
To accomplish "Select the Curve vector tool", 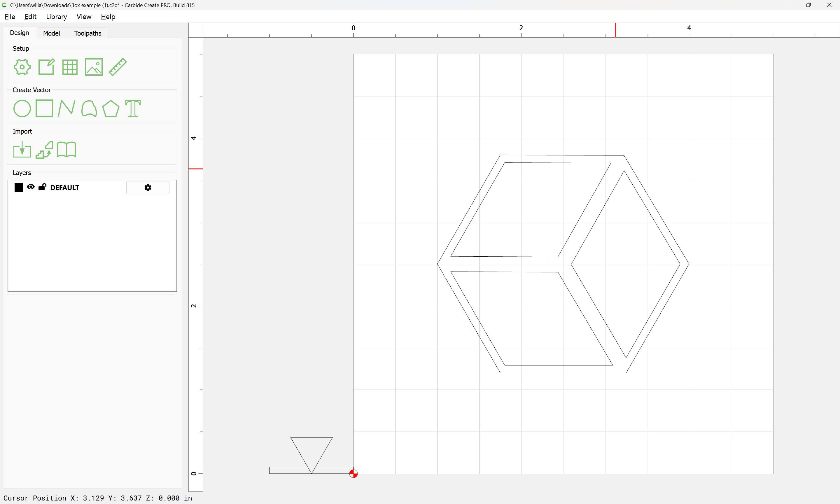I will [x=89, y=109].
